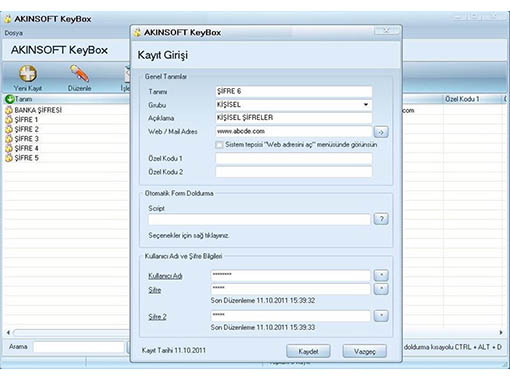Click the Arama search field in the main window
Image resolution: width=510 pixels, height=380 pixels.
click(79, 347)
